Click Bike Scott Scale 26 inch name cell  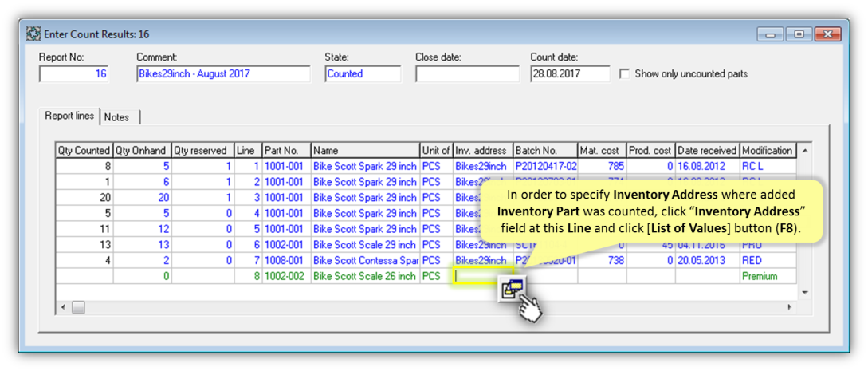tap(365, 276)
